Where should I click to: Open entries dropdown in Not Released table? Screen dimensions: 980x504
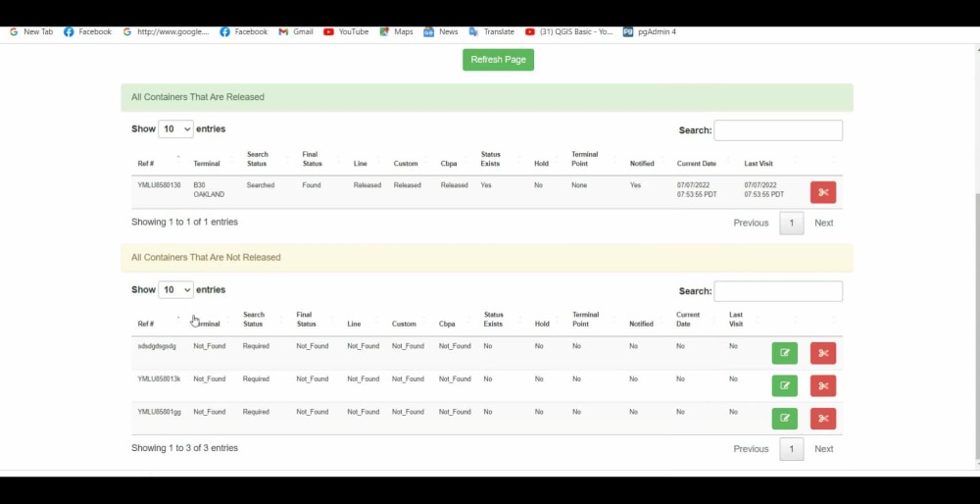[x=175, y=290]
